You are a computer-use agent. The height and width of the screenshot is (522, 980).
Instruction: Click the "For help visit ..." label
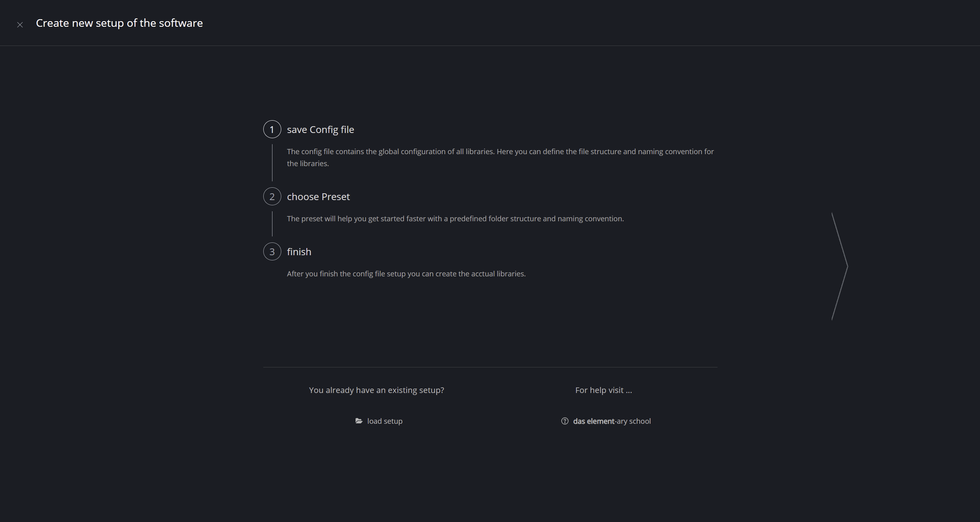point(603,390)
